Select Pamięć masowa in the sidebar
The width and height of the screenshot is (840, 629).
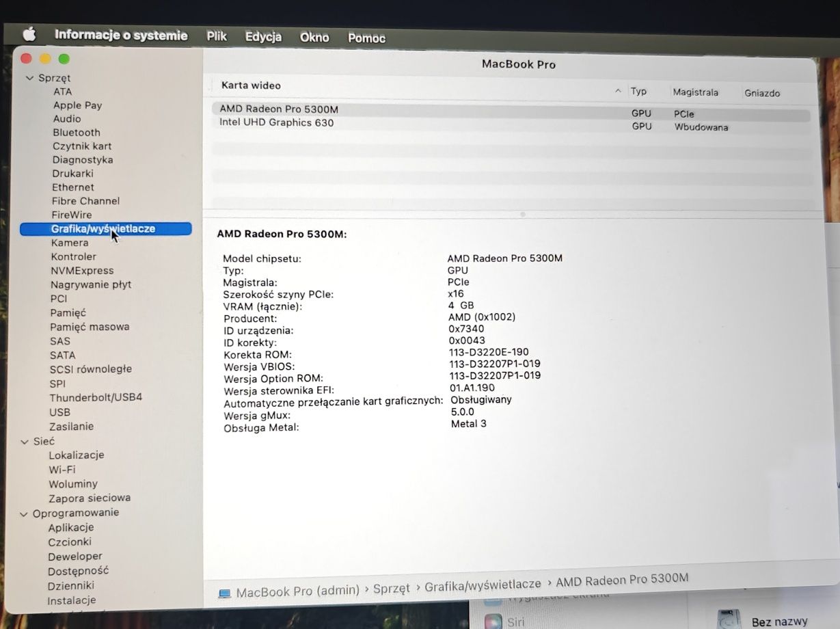90,327
